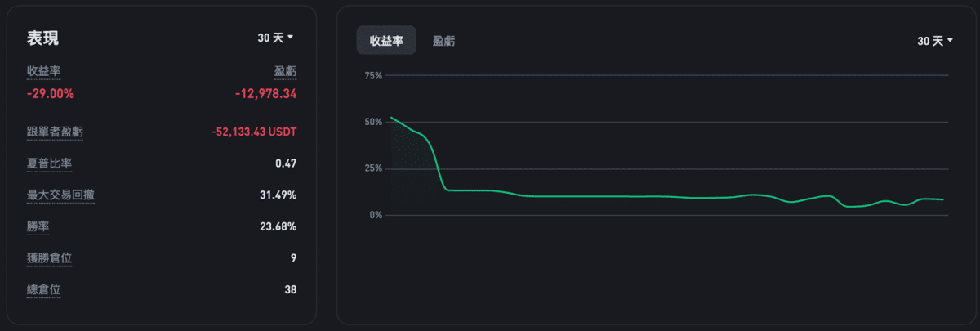Viewport: 980px width, 331px height.
Task: Switch to the 盈虧 chart tab
Action: pos(444,41)
